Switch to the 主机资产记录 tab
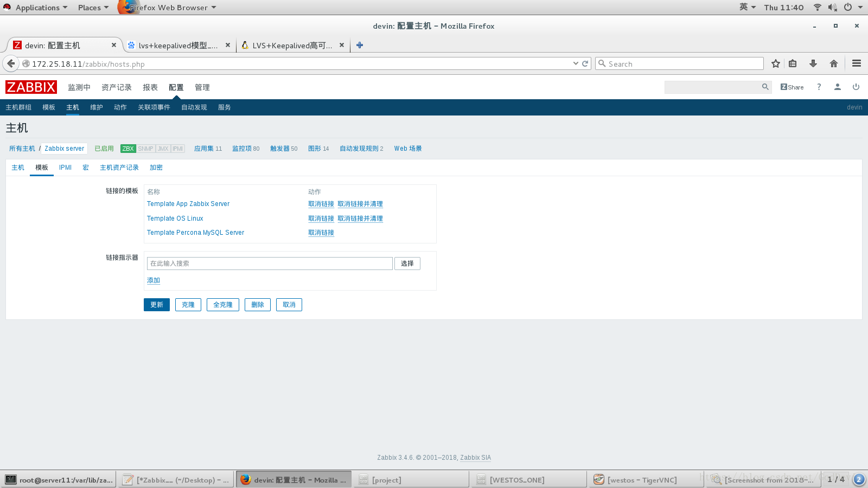Image resolution: width=868 pixels, height=488 pixels. coord(119,168)
